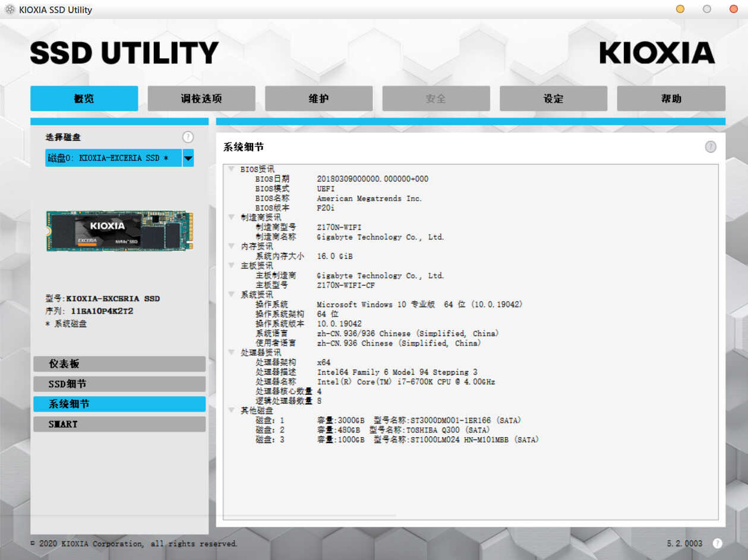Switch to the 调校选项 tab
Screen dimensions: 748x560
[x=201, y=99]
